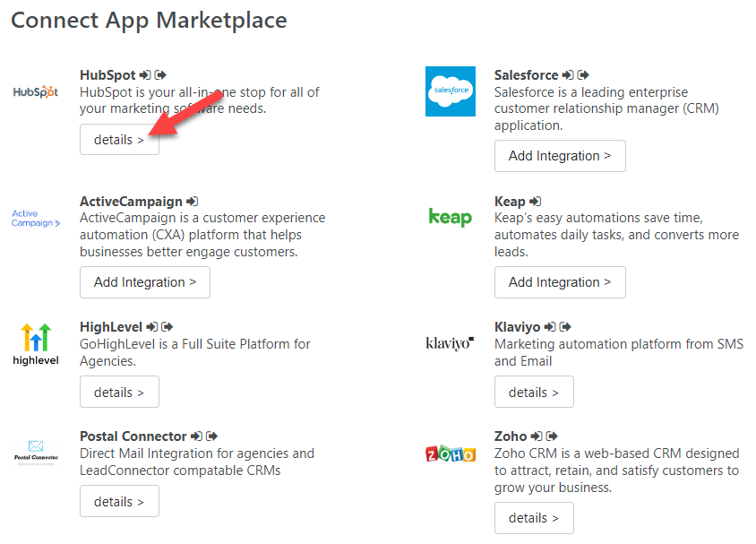Click the Postal Connector logo
Screen dimensions: 756x544
pos(36,453)
